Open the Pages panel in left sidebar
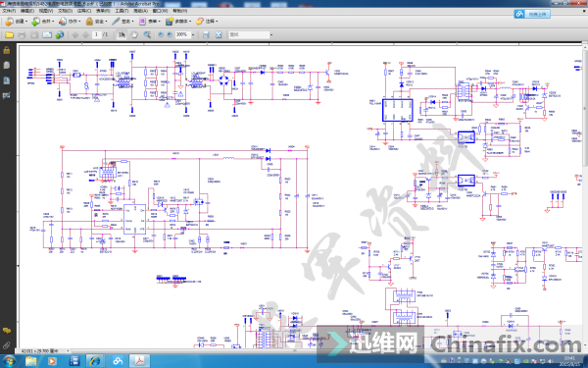 coord(7,65)
